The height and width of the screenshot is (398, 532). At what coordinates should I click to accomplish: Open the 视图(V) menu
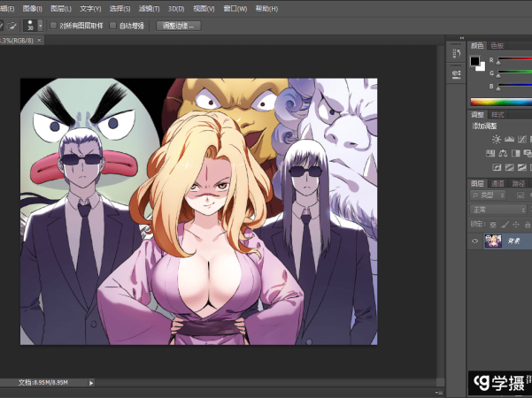point(204,9)
